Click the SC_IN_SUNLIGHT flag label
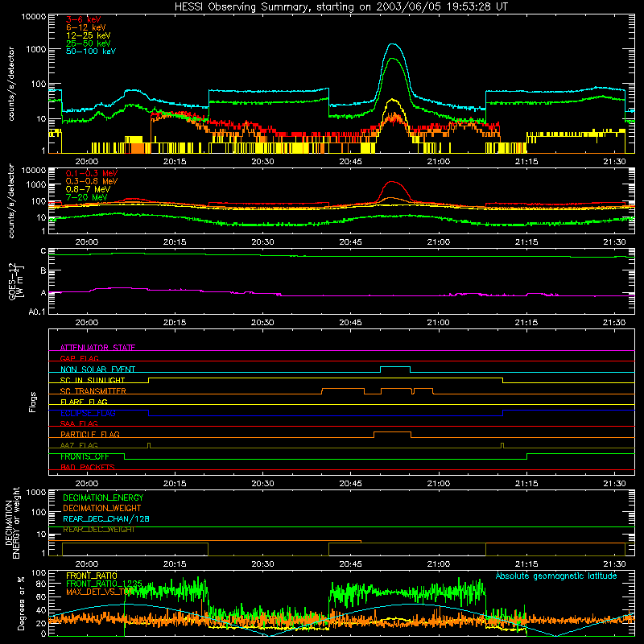 tap(92, 380)
